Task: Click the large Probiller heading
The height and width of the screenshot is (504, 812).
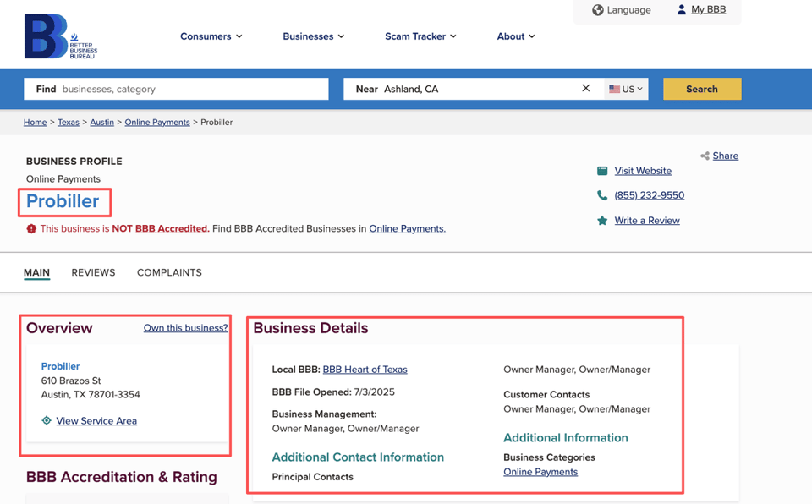Action: 63,201
